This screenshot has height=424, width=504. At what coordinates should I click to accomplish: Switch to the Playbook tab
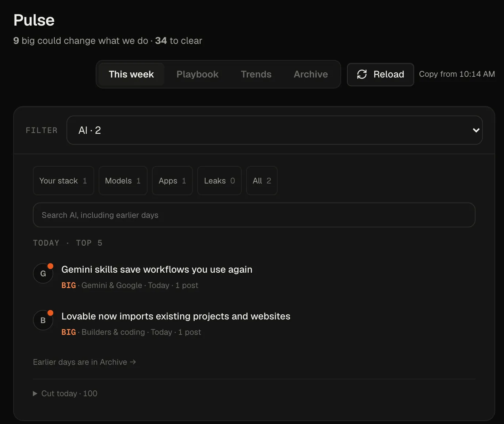click(x=198, y=74)
